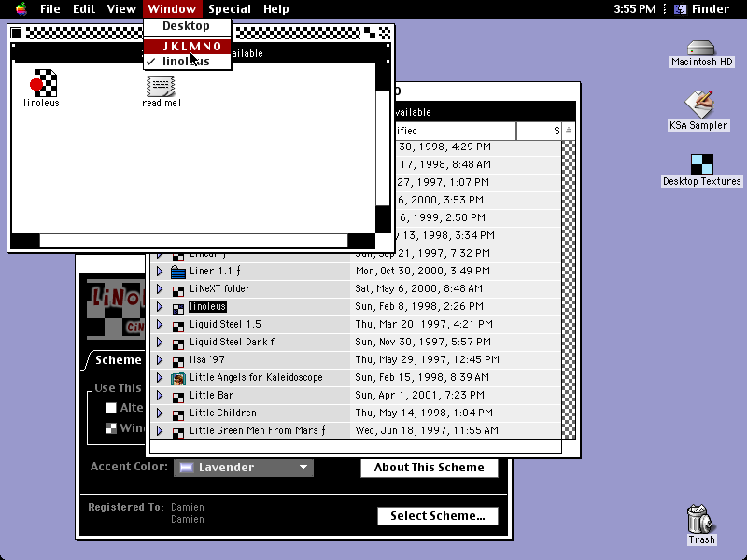
Task: Select the Liquid Steel 1.5 row name
Action: click(225, 325)
